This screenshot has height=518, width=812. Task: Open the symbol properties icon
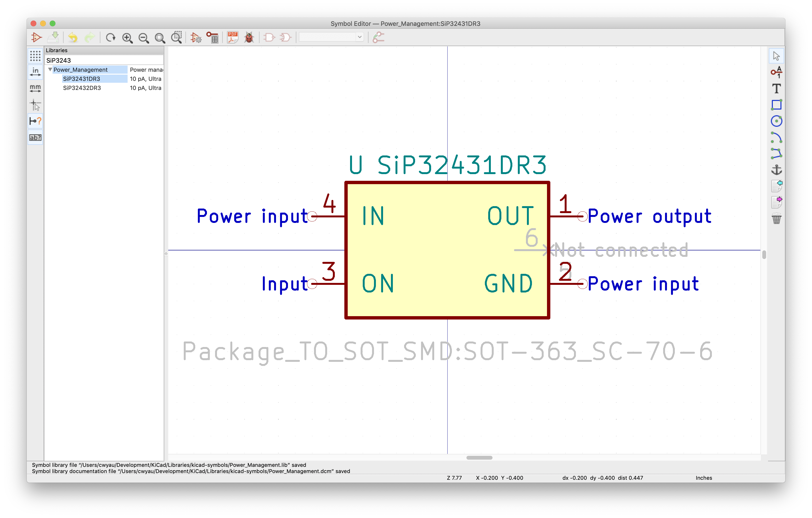195,38
